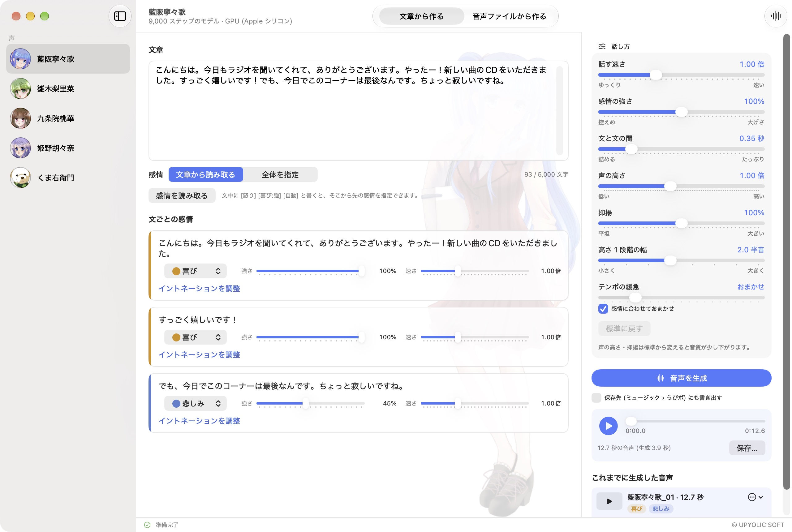Select 雛木梨里菜 voice avatar
792x532 pixels.
[x=20, y=88]
